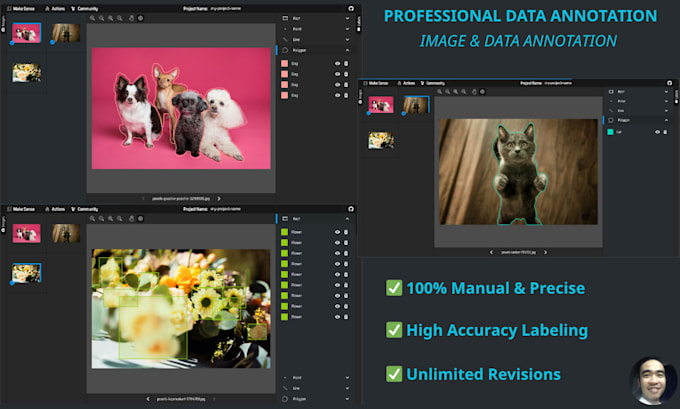Select the hand drag tool in dogs window
Image resolution: width=680 pixels, height=409 pixels.
click(x=131, y=18)
